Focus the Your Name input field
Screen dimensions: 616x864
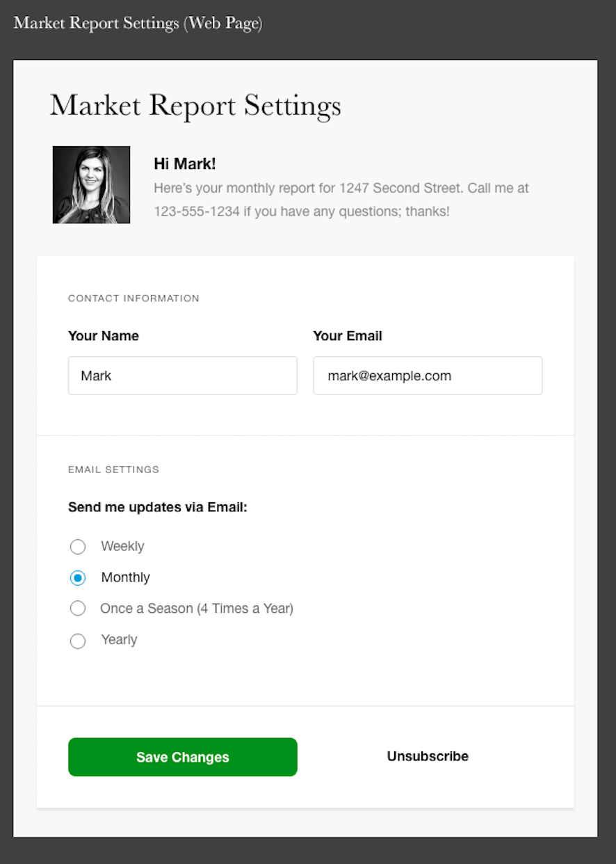(x=183, y=376)
